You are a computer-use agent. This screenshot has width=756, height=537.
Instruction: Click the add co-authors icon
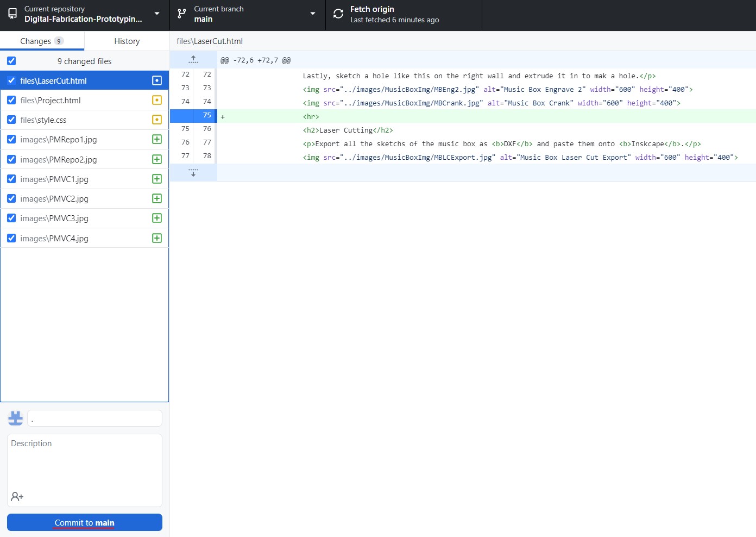pyautogui.click(x=17, y=496)
